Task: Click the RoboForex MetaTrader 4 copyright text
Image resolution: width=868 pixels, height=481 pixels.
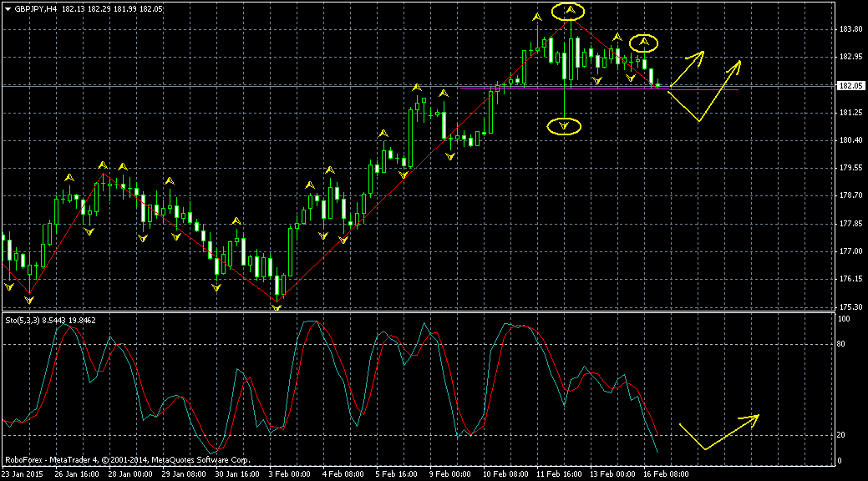Action: pos(127,459)
